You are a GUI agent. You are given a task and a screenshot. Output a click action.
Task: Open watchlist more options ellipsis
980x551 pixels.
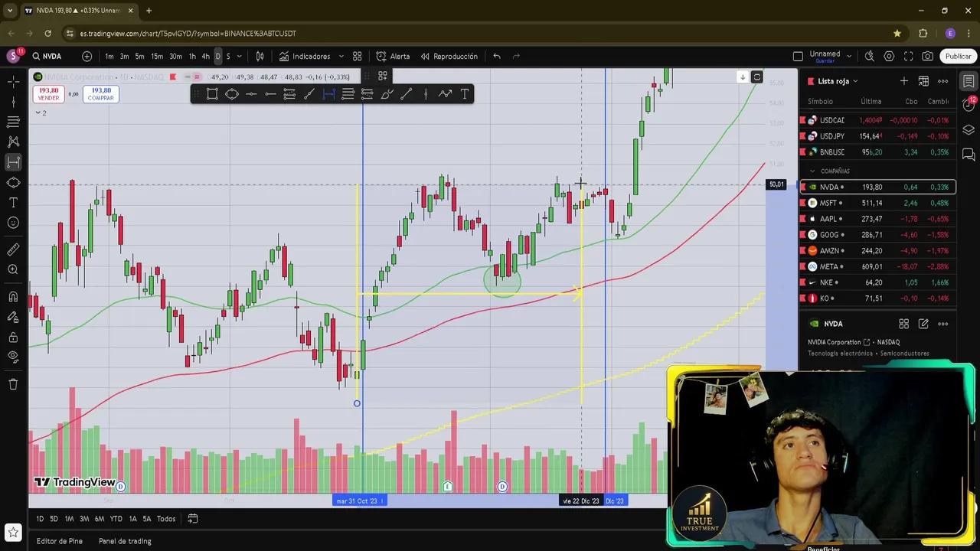click(943, 81)
